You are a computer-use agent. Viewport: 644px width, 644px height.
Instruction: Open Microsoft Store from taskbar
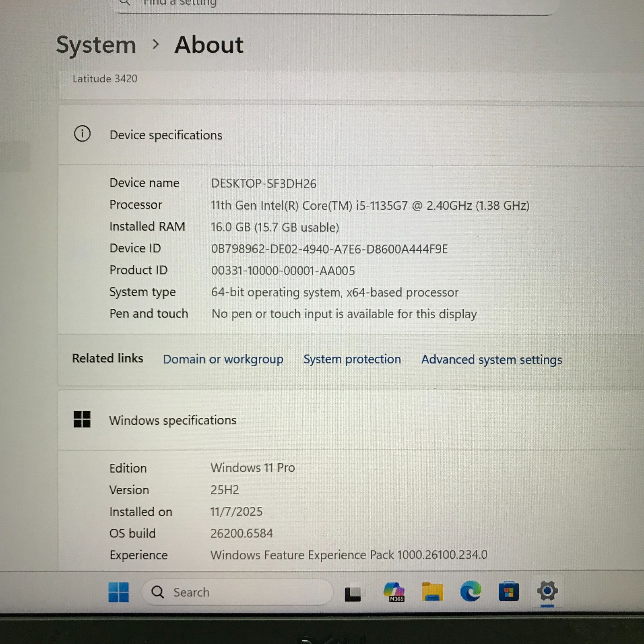click(509, 592)
